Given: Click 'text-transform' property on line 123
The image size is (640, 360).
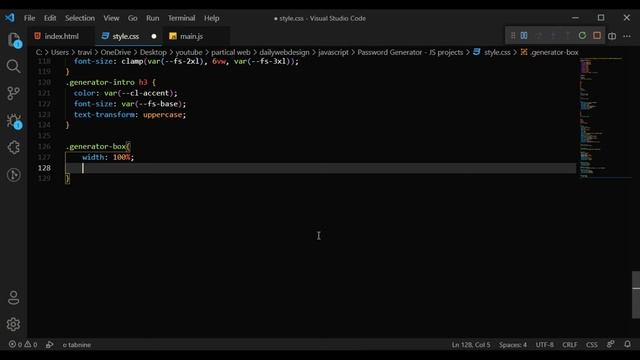Looking at the screenshot, I should [x=104, y=115].
